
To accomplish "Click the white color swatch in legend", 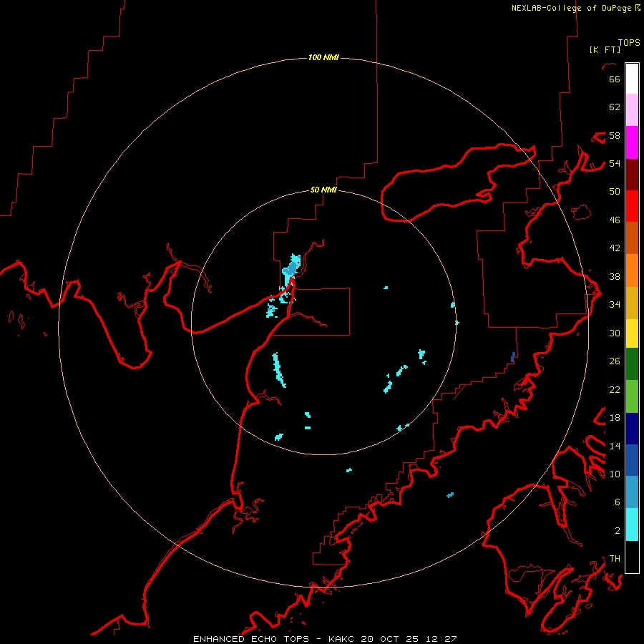I will point(632,79).
